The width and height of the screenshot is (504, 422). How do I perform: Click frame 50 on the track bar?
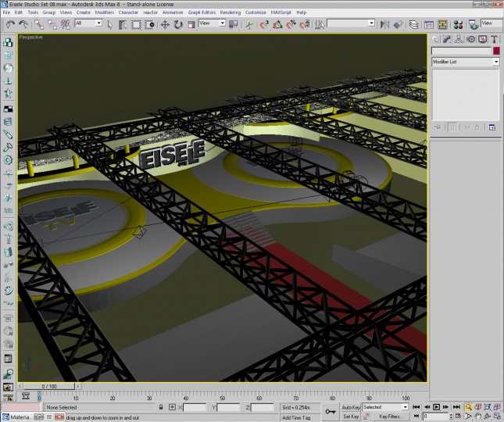(222, 396)
